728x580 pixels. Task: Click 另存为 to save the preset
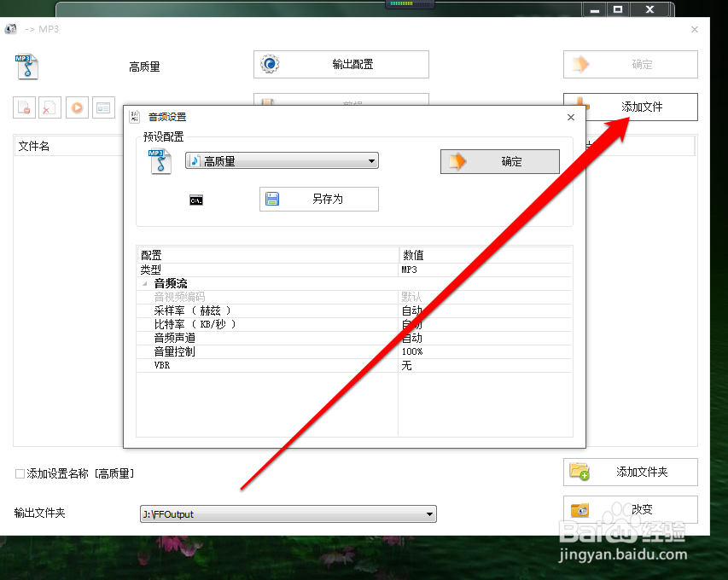coord(318,199)
